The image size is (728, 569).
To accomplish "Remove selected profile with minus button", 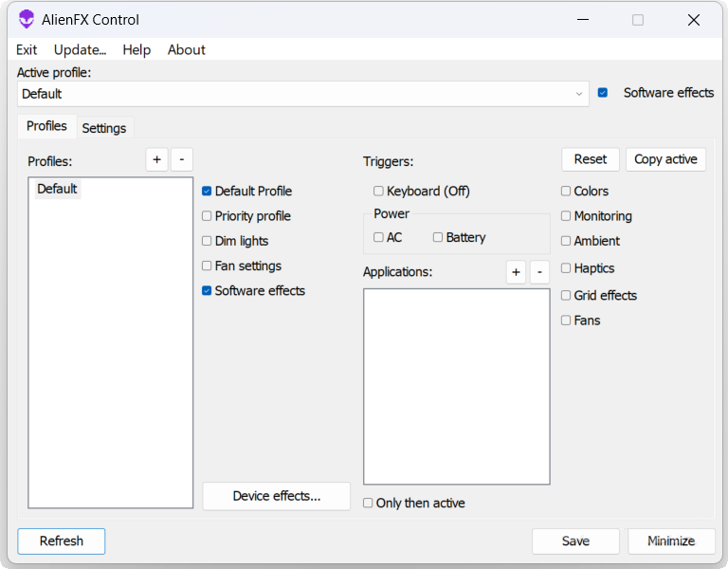I will pyautogui.click(x=182, y=159).
